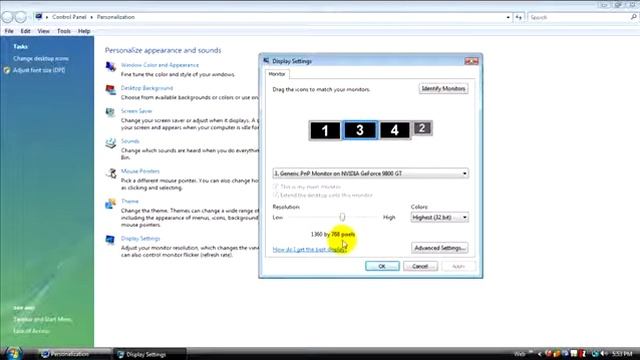Go back with the navigation arrow
The image size is (640, 360).
click(7, 17)
